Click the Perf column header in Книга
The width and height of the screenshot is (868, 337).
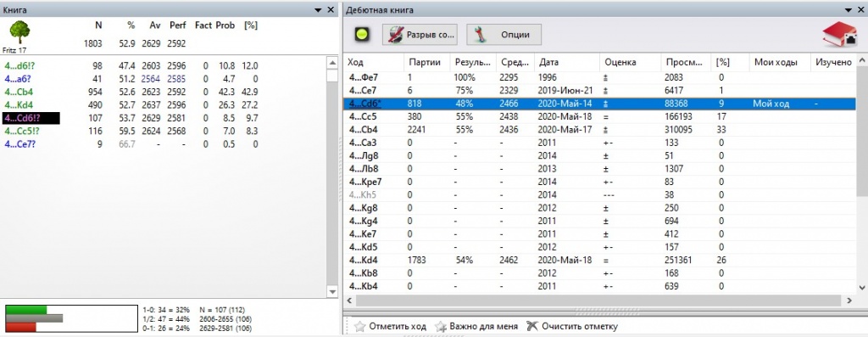[x=178, y=25]
